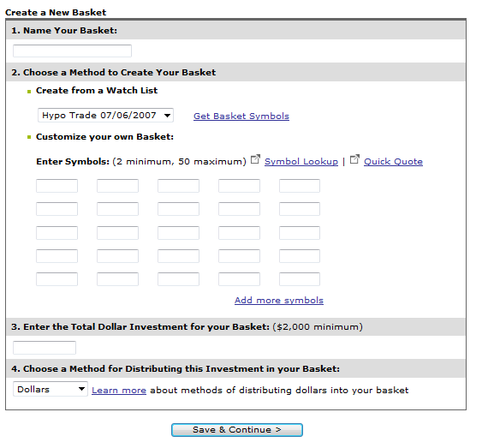Click the first symbol box in row two
Screen dimensions: 482x448
coord(57,209)
